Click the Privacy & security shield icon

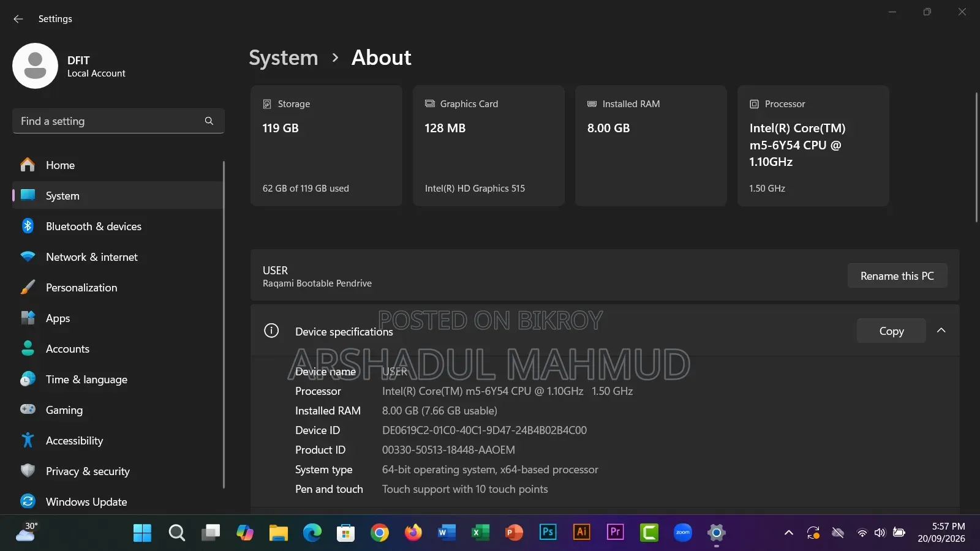[x=28, y=470]
